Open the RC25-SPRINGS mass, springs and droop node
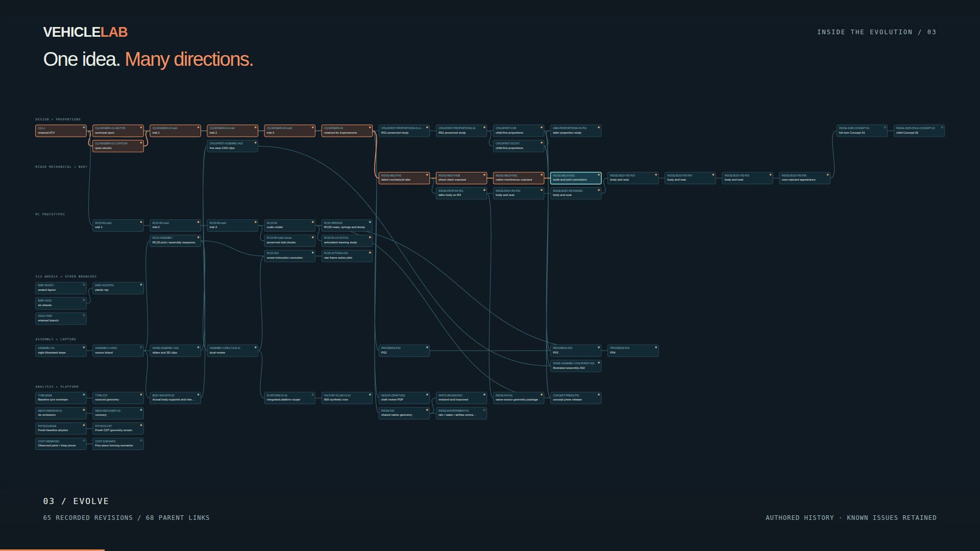The width and height of the screenshot is (980, 551). [x=347, y=226]
